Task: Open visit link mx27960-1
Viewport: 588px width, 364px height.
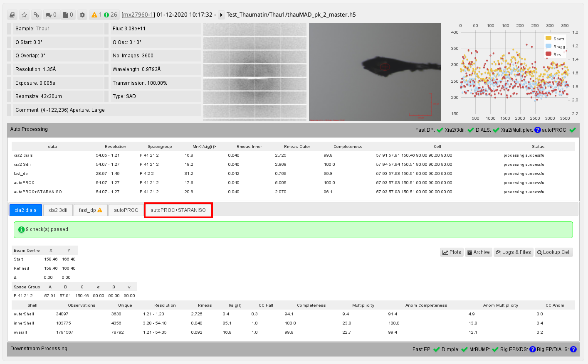Action: point(138,15)
